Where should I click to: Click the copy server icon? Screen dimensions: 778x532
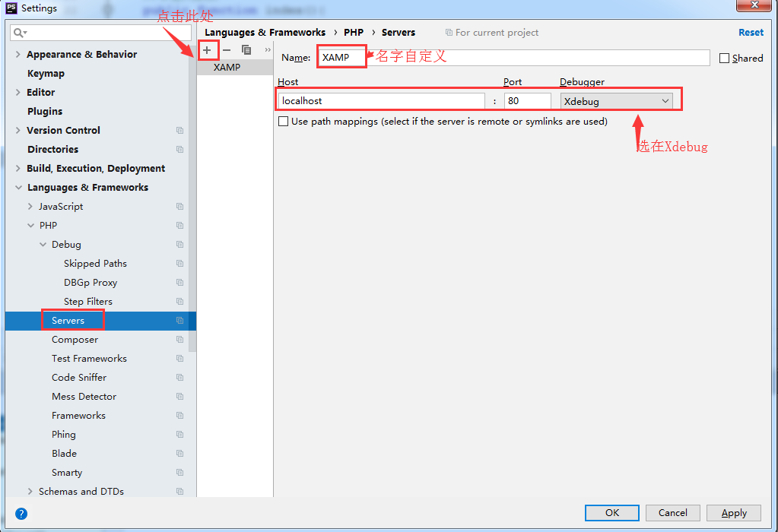(x=246, y=50)
